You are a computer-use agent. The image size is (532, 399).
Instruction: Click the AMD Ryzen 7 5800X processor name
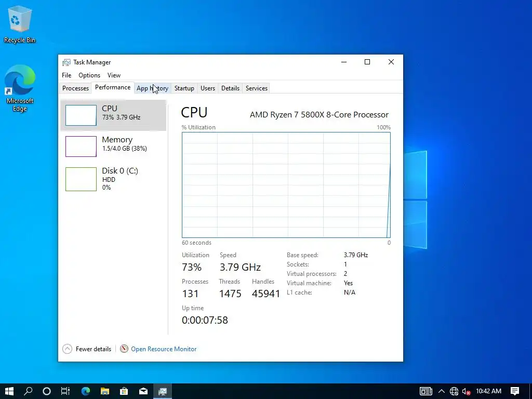tap(320, 115)
